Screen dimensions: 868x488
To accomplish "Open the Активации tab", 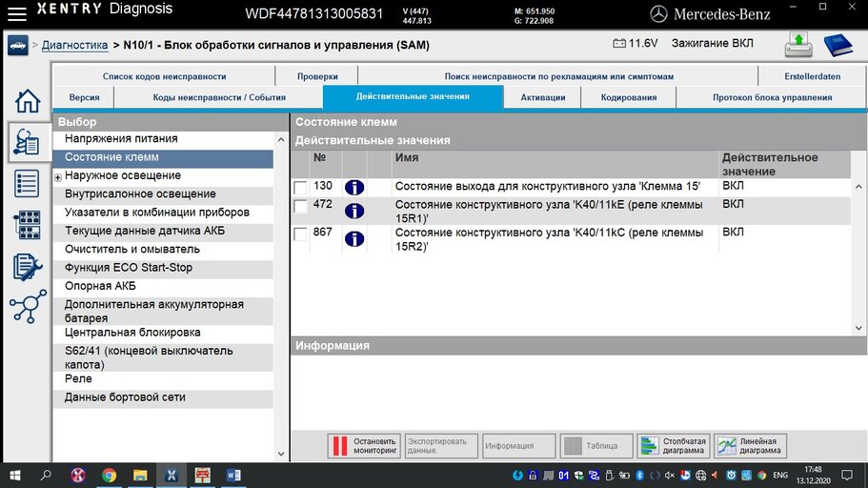I will click(x=543, y=97).
